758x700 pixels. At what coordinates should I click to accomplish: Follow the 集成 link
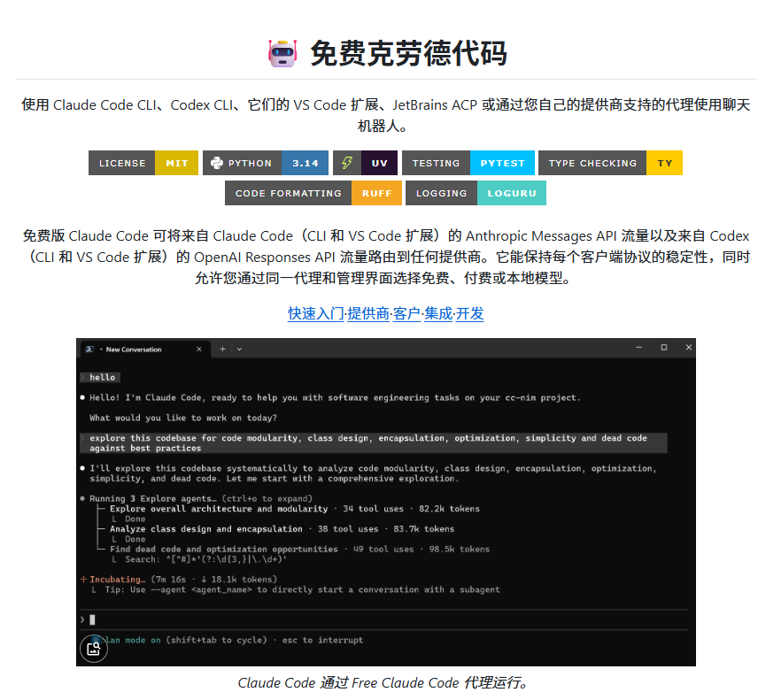click(438, 313)
